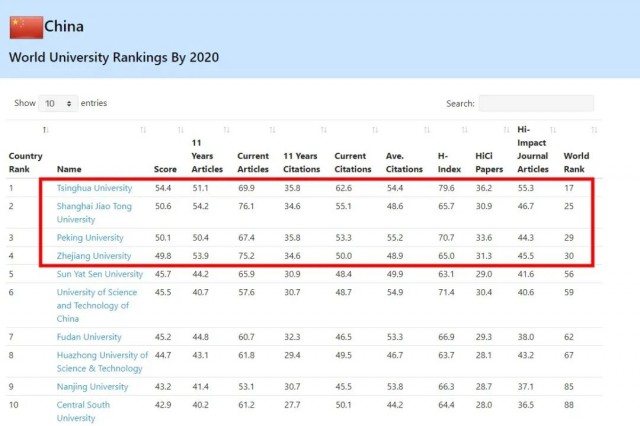Sort by Current Articles arrows

[x=272, y=130]
